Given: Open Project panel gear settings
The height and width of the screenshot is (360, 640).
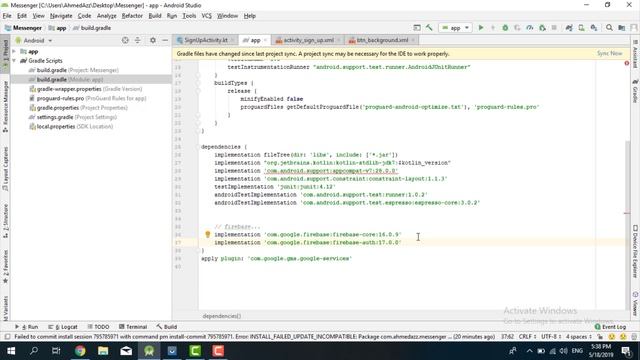Looking at the screenshot, I should tap(153, 40).
